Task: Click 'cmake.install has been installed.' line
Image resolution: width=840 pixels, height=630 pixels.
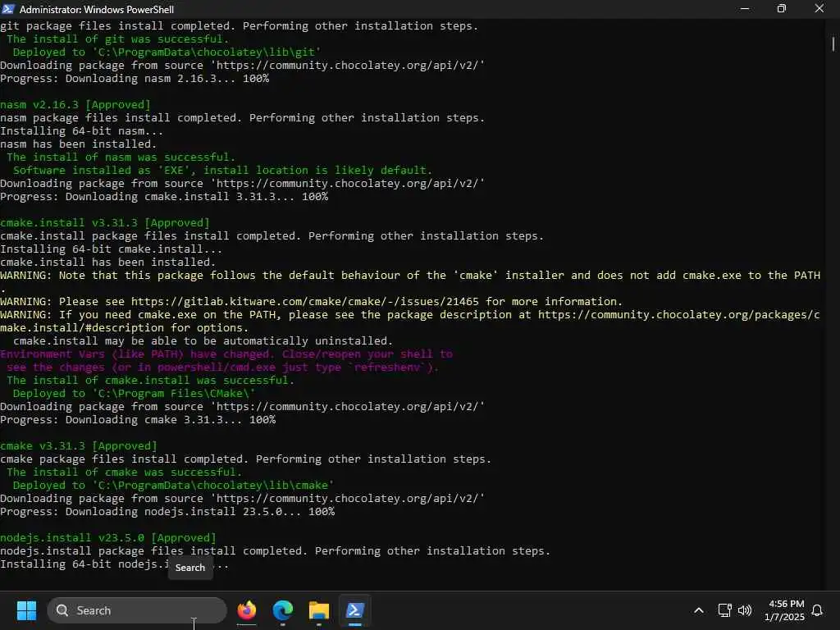Action: click(107, 262)
